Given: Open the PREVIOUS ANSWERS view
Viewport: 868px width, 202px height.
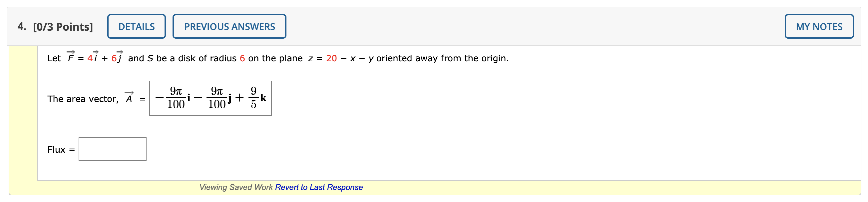Looking at the screenshot, I should [229, 26].
